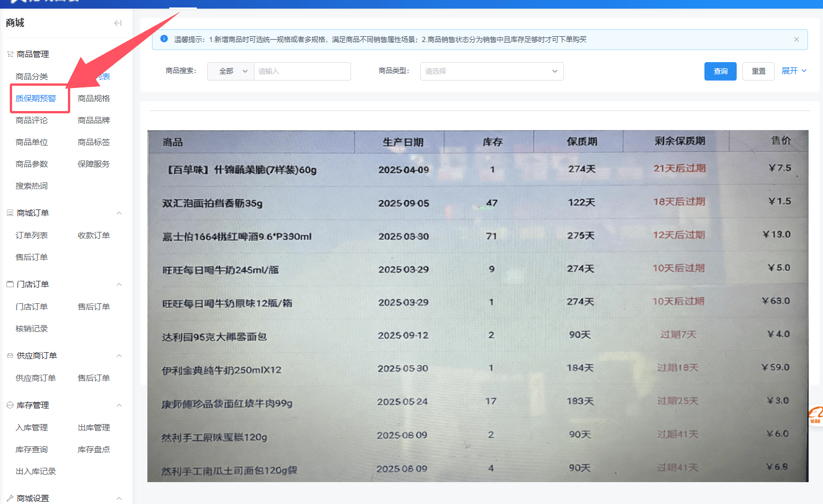Focus the 商品搜索 text input field
Screen dimensions: 823x504
[302, 71]
